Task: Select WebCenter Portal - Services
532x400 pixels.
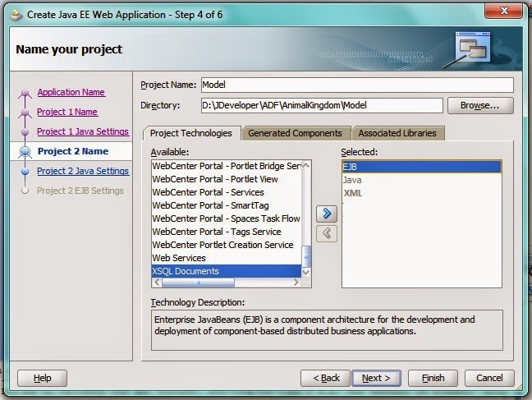Action: (x=227, y=192)
